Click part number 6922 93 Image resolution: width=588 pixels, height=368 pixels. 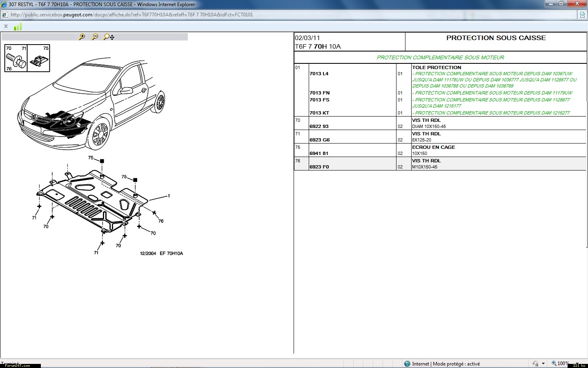[x=319, y=126]
